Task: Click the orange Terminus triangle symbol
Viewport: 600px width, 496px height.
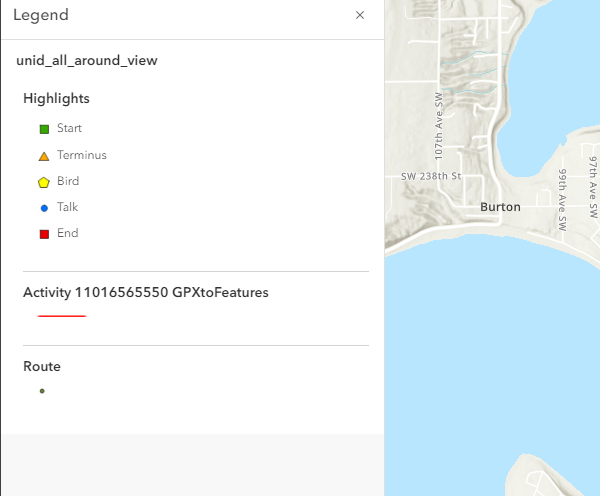Action: point(44,156)
